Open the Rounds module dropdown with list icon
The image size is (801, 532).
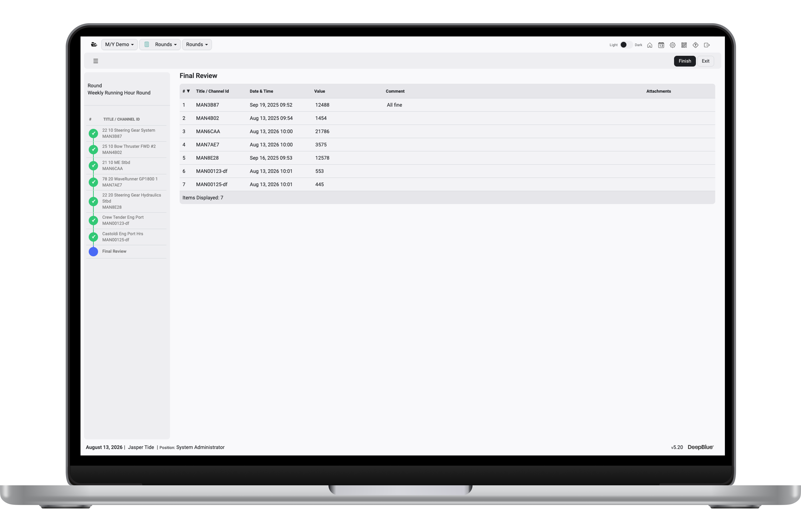tap(160, 44)
